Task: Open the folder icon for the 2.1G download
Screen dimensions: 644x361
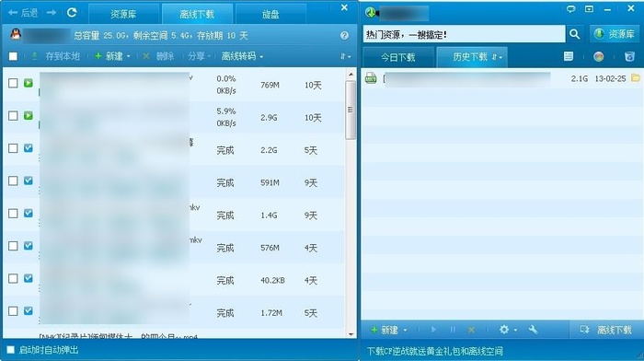Action: (636, 77)
